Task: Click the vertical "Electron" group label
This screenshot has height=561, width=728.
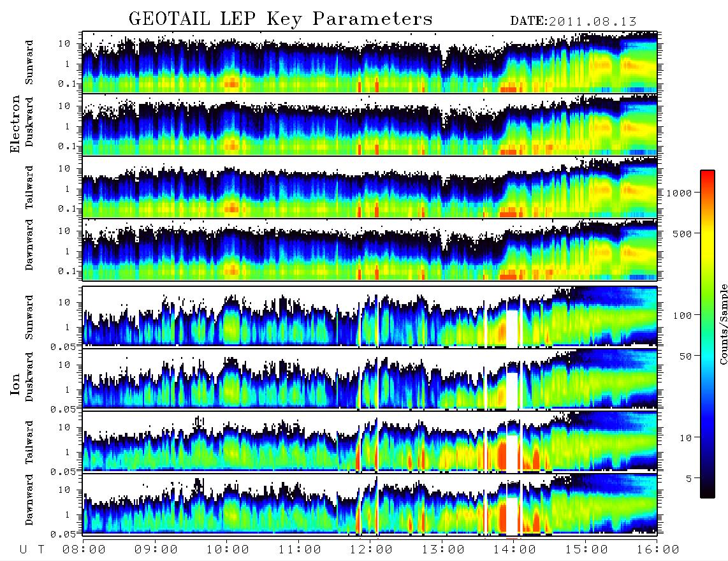Action: coord(15,124)
